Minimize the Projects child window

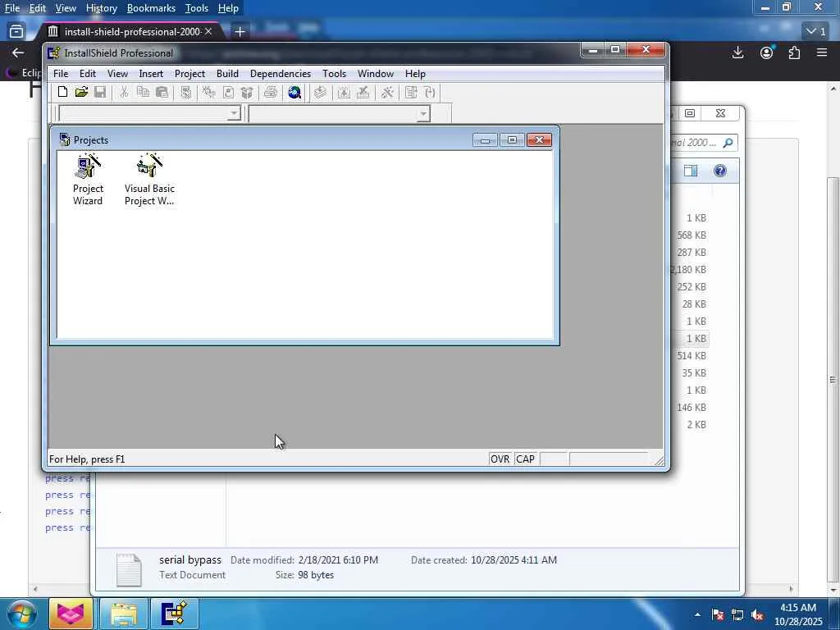pos(485,139)
